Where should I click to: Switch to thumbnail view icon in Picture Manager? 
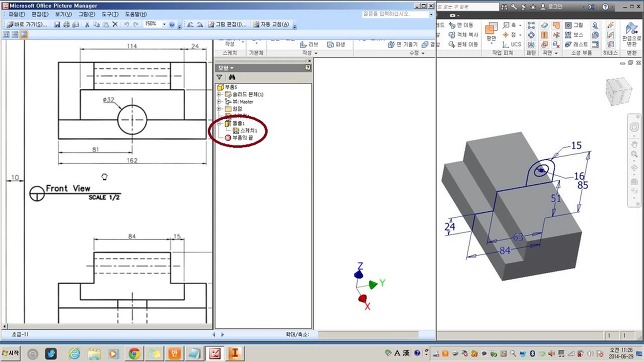pos(6,35)
